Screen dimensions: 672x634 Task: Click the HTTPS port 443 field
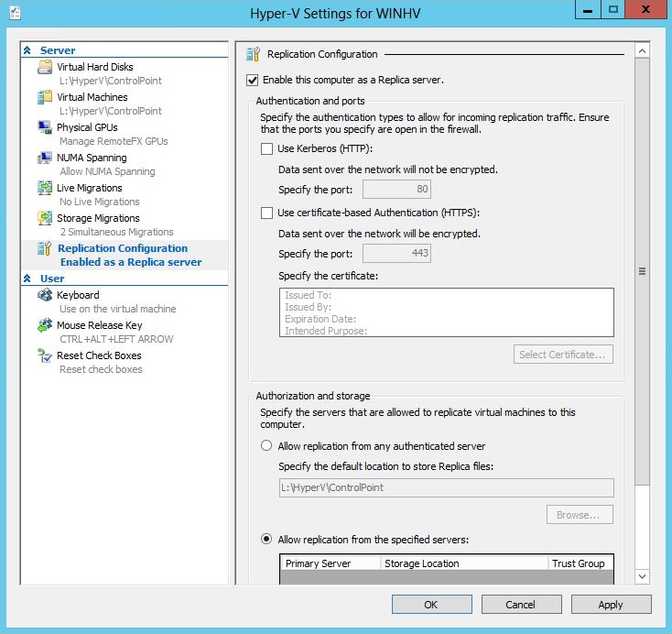click(396, 253)
